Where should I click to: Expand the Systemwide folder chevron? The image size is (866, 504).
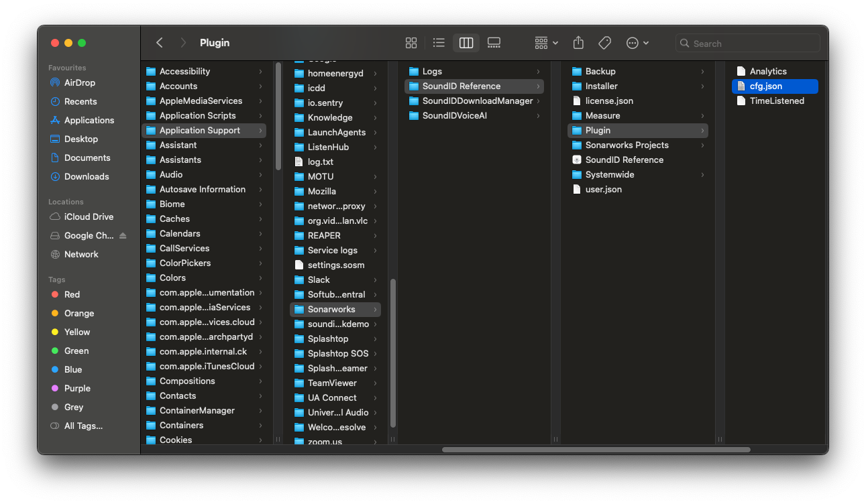tap(702, 175)
